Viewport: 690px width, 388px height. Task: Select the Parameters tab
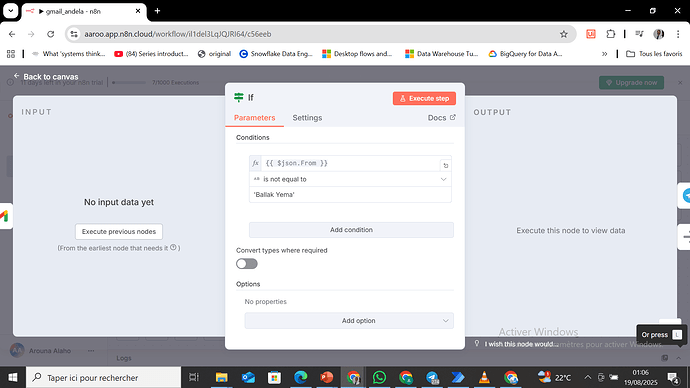[254, 118]
